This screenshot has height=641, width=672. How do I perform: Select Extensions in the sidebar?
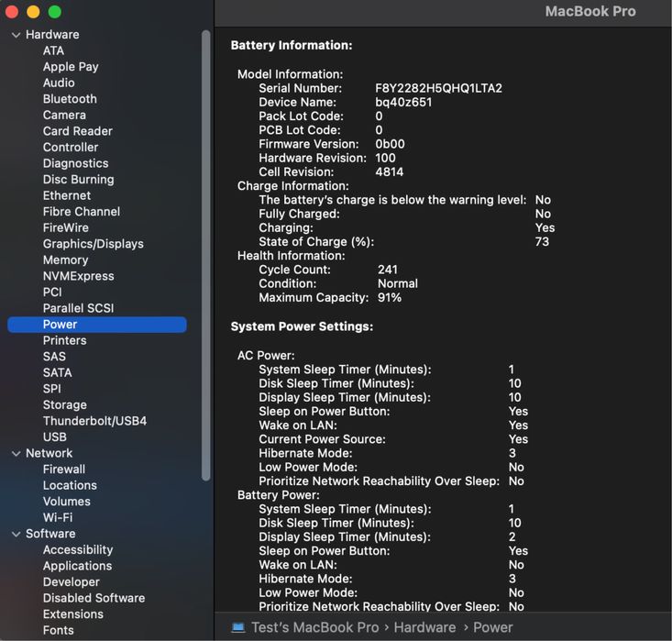72,614
